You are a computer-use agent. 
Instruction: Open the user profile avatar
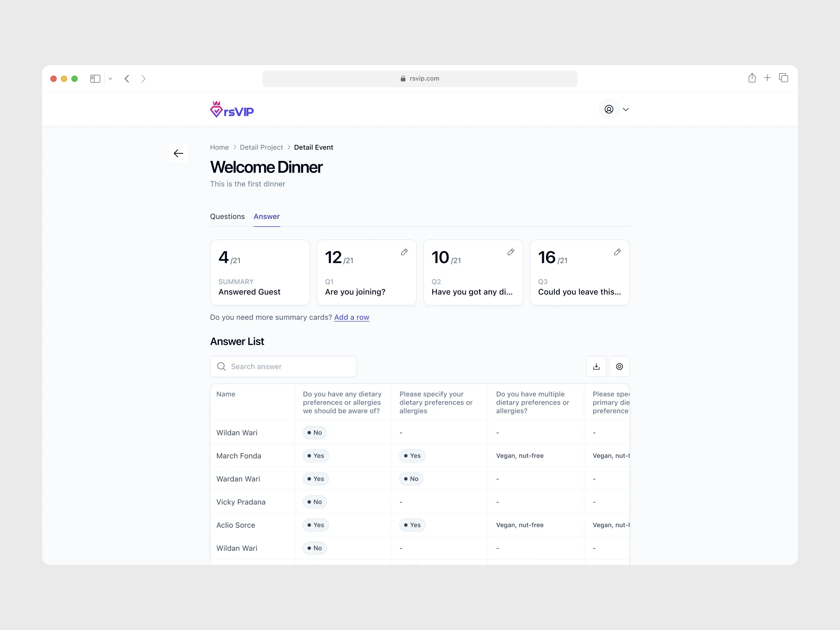tap(609, 110)
